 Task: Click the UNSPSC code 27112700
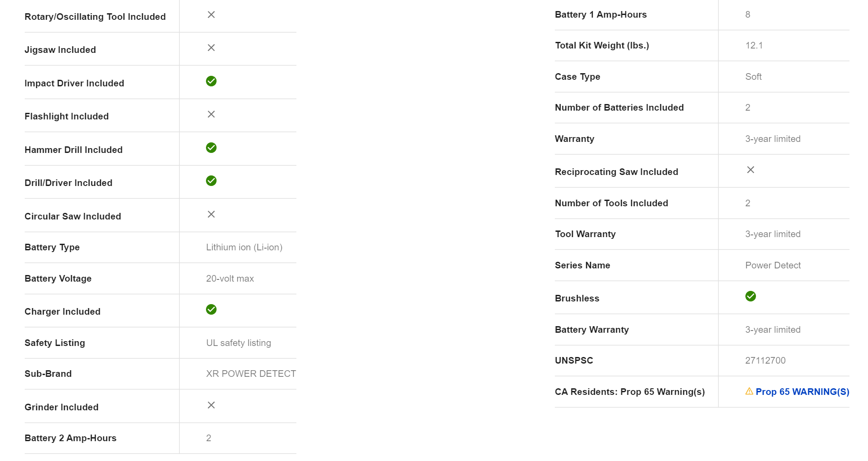pos(765,361)
